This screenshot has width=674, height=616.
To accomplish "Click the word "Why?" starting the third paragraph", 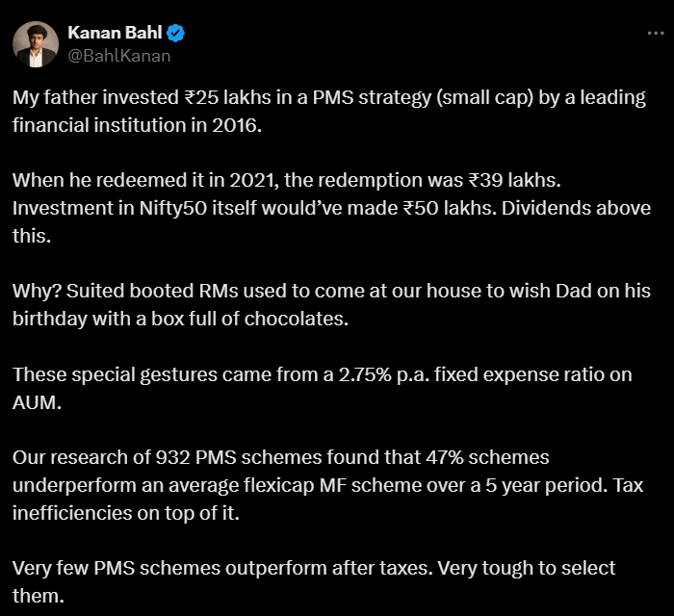I will click(x=37, y=292).
